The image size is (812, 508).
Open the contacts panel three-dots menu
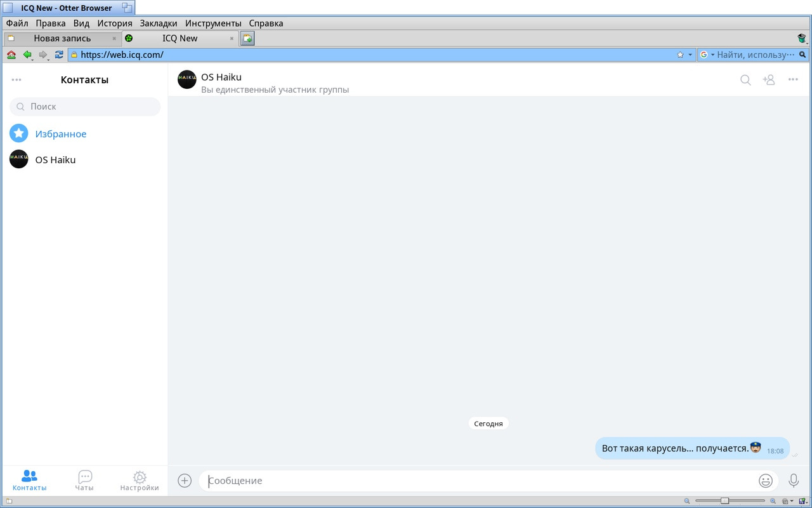(x=16, y=80)
